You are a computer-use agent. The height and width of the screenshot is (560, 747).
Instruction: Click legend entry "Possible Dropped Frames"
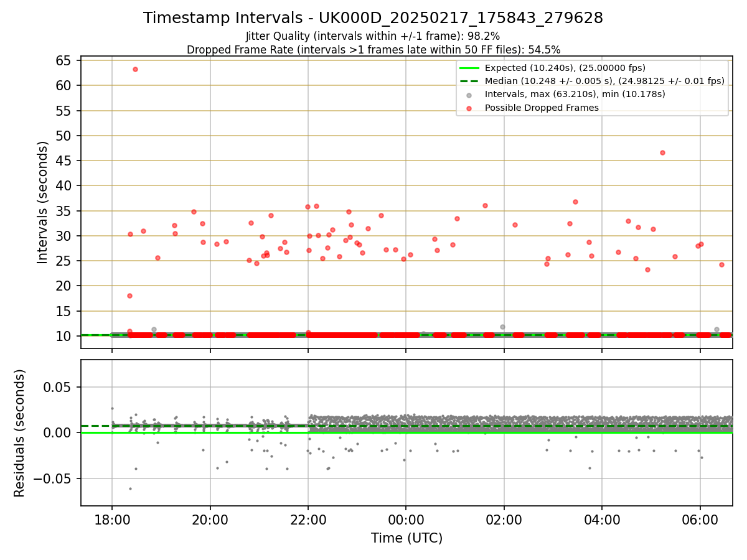542,108
